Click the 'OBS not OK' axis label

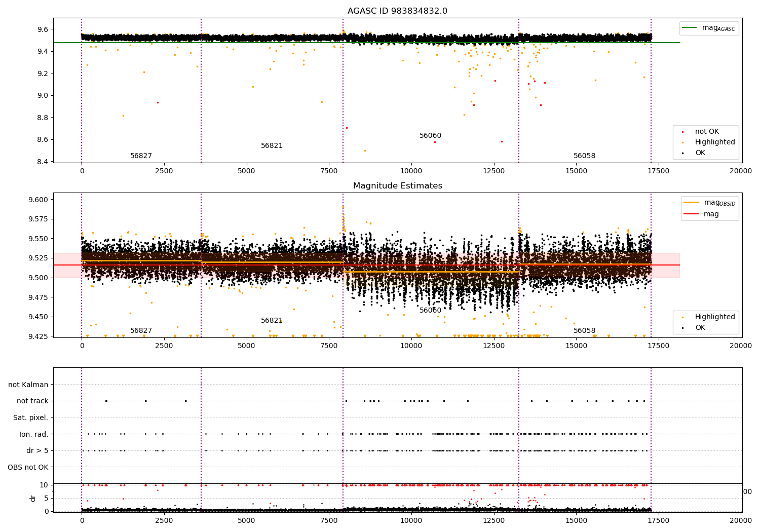(x=28, y=467)
